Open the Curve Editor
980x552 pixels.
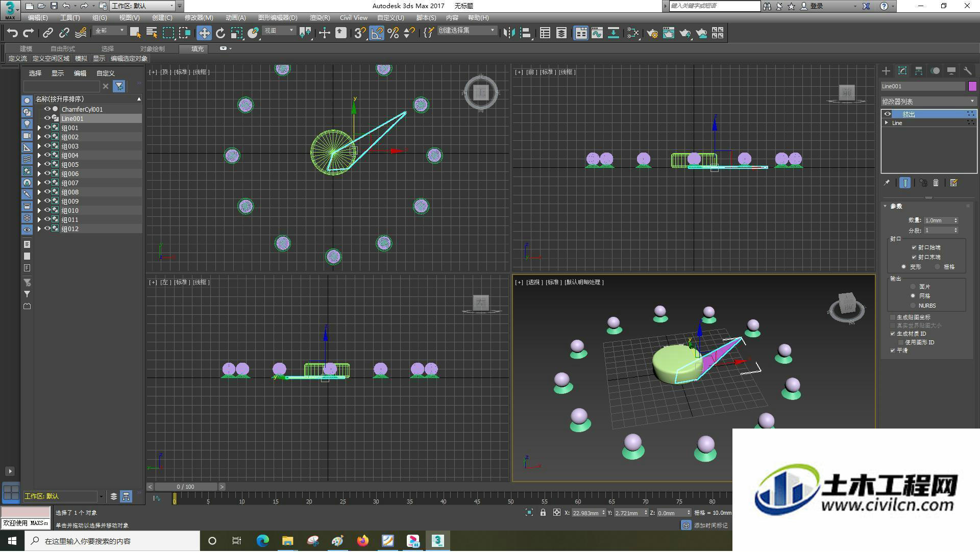[x=597, y=33]
